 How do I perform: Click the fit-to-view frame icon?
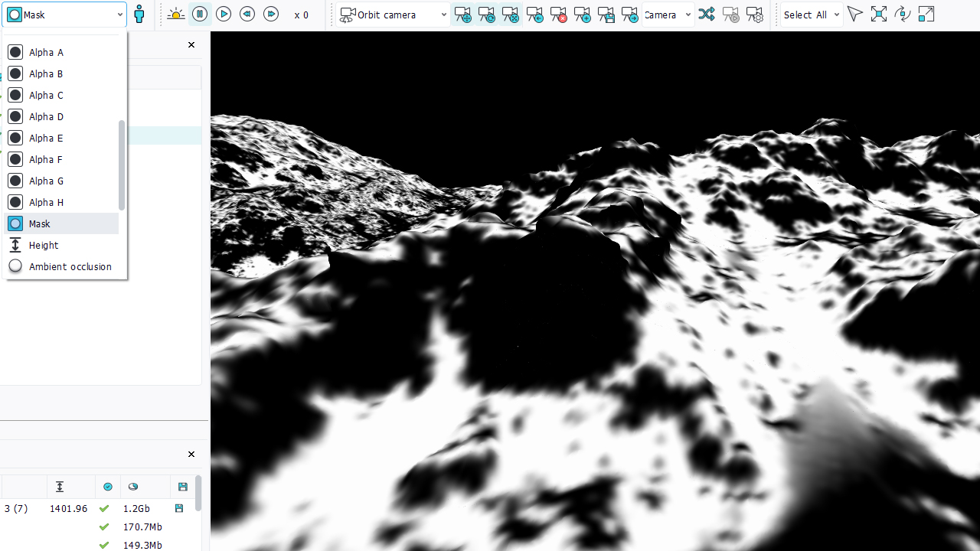(879, 15)
